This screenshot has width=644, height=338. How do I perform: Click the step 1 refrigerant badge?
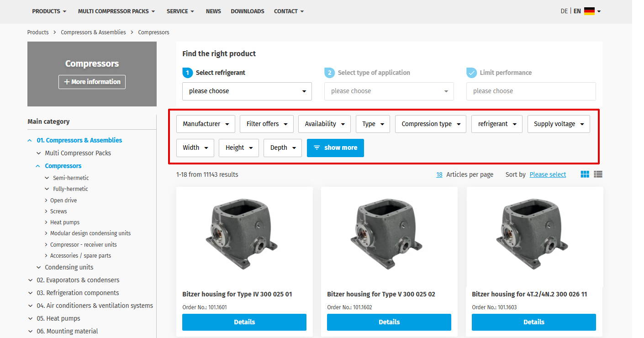point(187,73)
